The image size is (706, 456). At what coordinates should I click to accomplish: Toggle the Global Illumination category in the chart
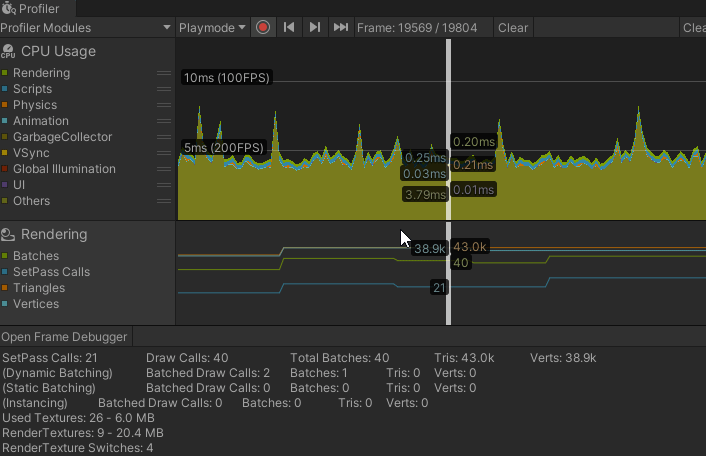[5, 169]
